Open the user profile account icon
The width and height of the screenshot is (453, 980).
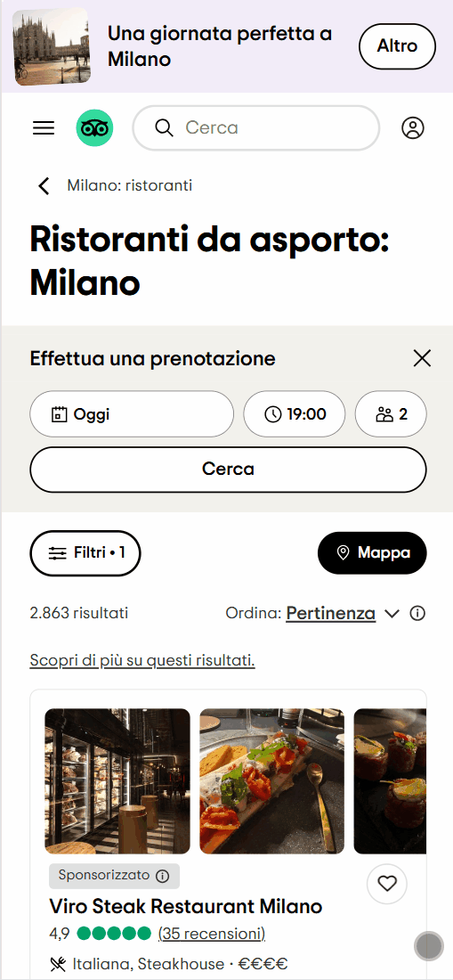tap(412, 128)
